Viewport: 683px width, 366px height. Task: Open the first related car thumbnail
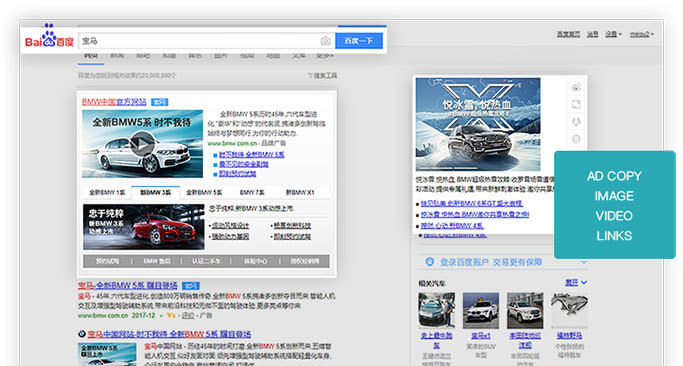point(436,310)
